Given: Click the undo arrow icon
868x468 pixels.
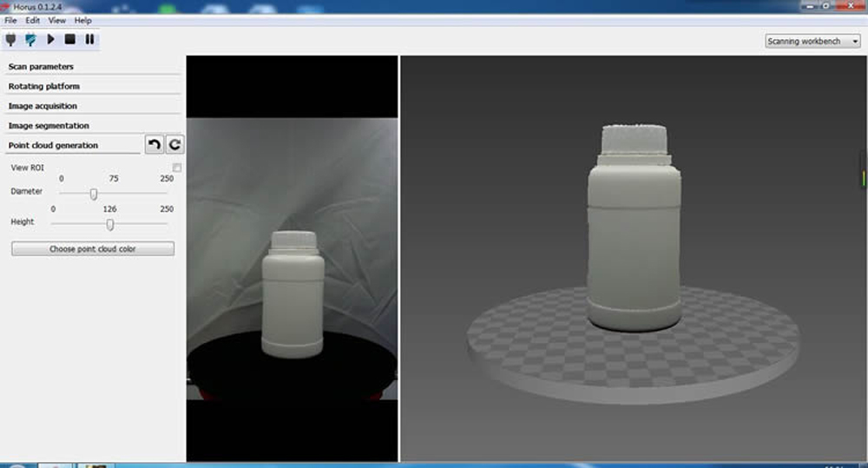Looking at the screenshot, I should pos(154,144).
